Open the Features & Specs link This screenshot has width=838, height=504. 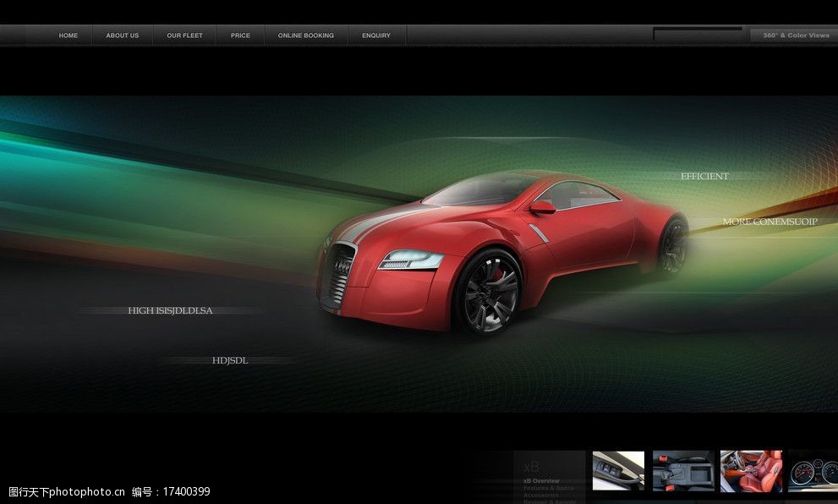tap(548, 488)
